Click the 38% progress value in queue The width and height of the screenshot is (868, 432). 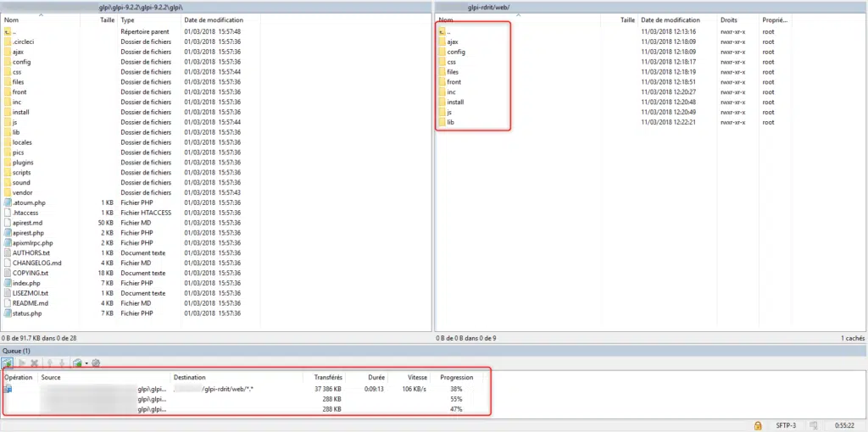click(456, 390)
